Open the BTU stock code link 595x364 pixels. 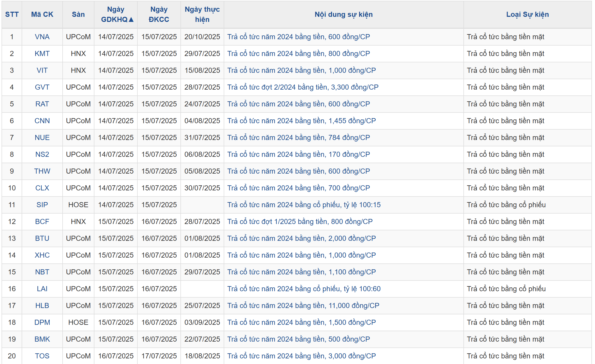(42, 239)
